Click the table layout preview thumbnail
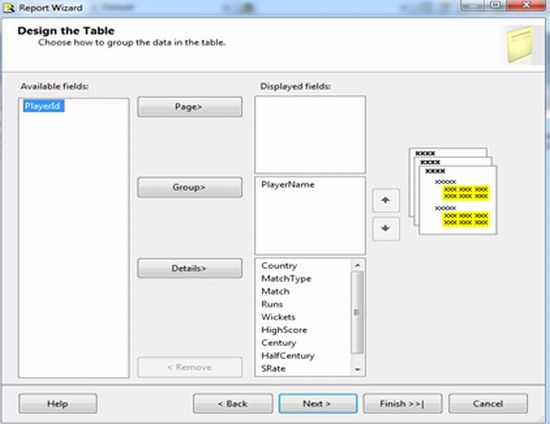This screenshot has height=424, width=550. pos(453,191)
